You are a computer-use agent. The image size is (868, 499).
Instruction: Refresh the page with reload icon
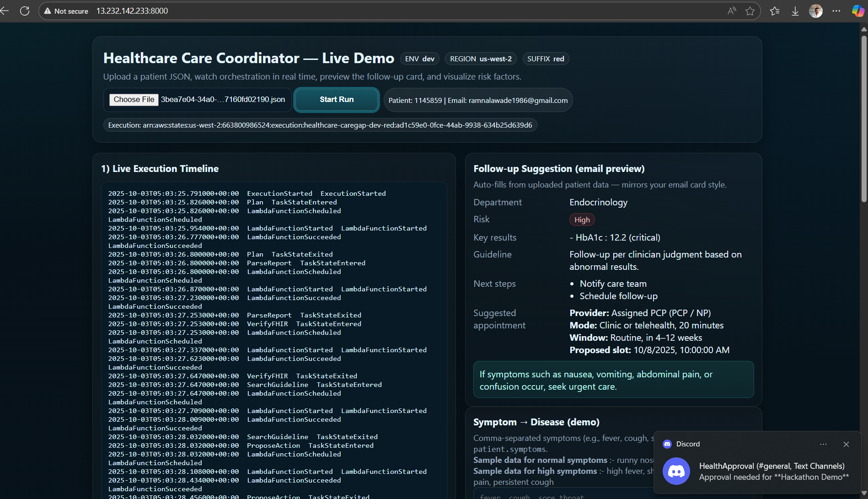25,11
